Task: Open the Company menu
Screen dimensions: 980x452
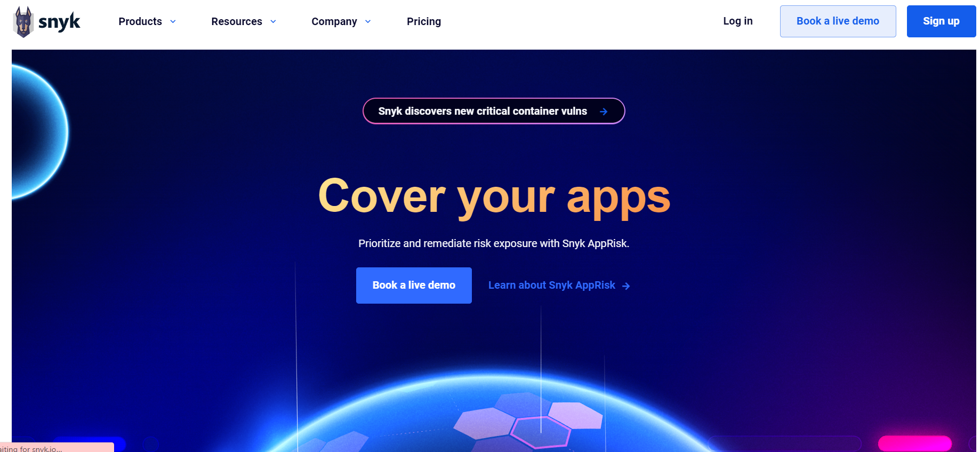Action: [334, 21]
